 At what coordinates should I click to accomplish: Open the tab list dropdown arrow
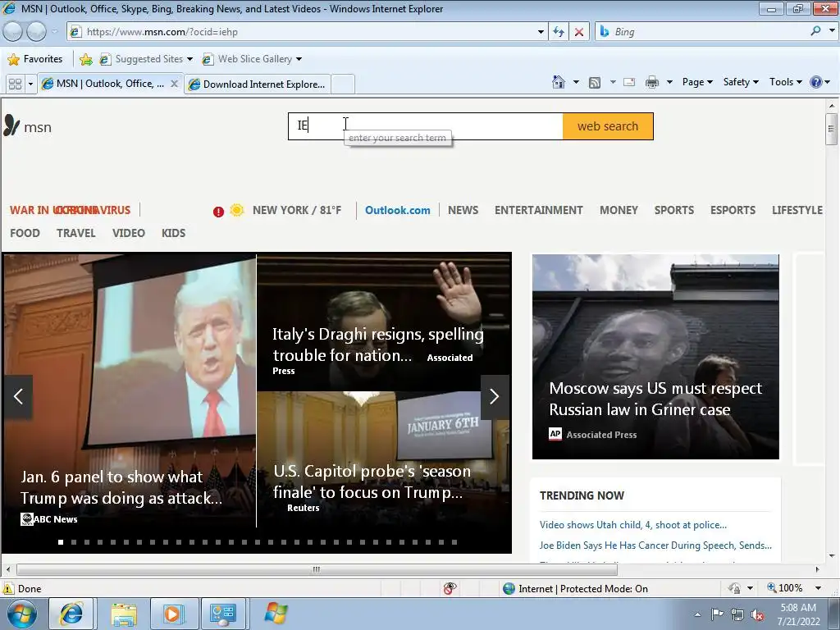coord(30,84)
